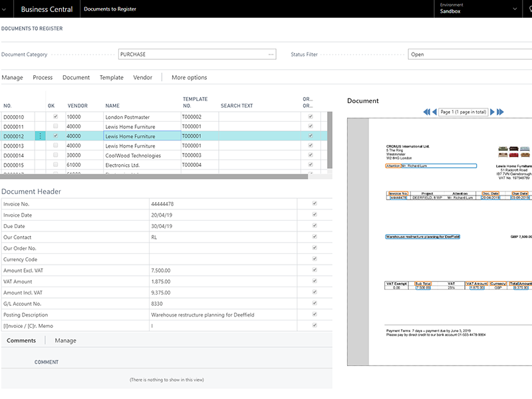Expand the top-left navigation chevron
Image resolution: width=532 pixels, height=399 pixels.
[x=4, y=9]
